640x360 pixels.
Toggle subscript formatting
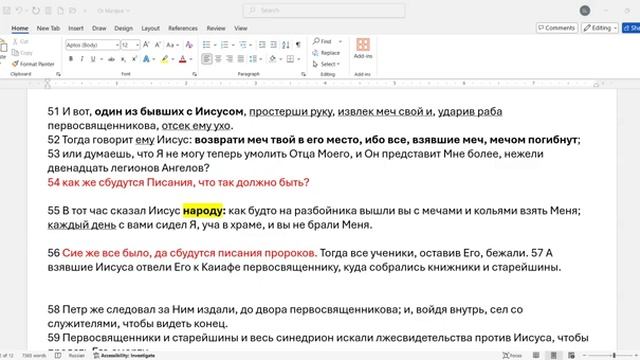tap(123, 59)
